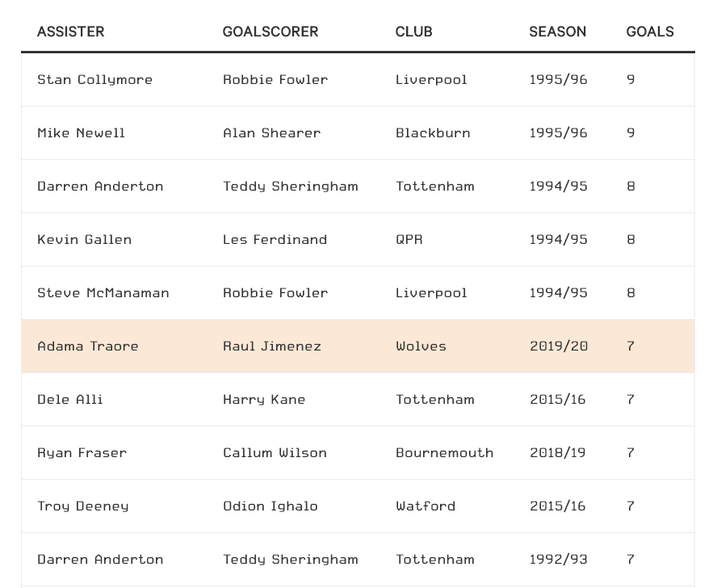Select the Stan Collymore assister cell
This screenshot has height=588, width=717.
tap(94, 80)
